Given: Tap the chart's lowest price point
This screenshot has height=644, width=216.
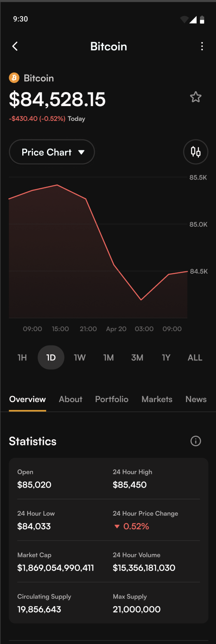Looking at the screenshot, I should 141,300.
